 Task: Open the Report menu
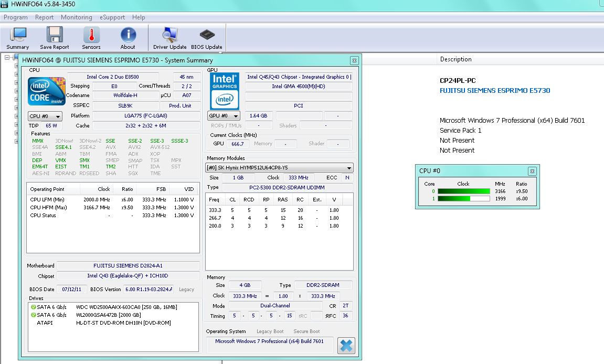44,17
